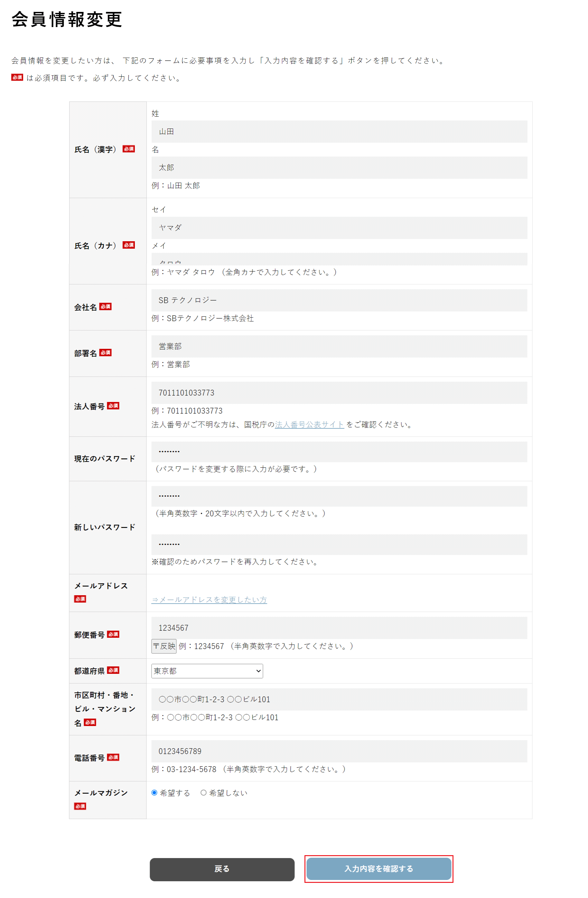Click the 必須 badge beside ビル・マンション名

tap(90, 722)
